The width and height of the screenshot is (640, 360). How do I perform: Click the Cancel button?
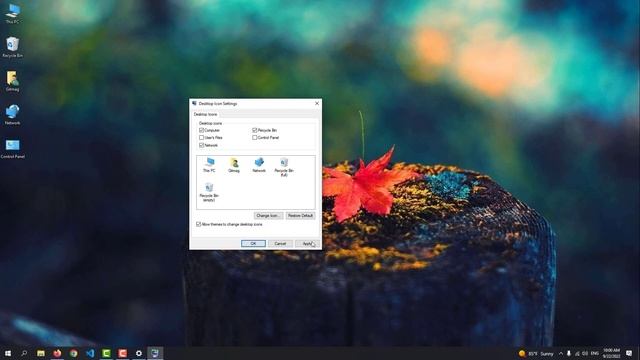pyautogui.click(x=280, y=244)
